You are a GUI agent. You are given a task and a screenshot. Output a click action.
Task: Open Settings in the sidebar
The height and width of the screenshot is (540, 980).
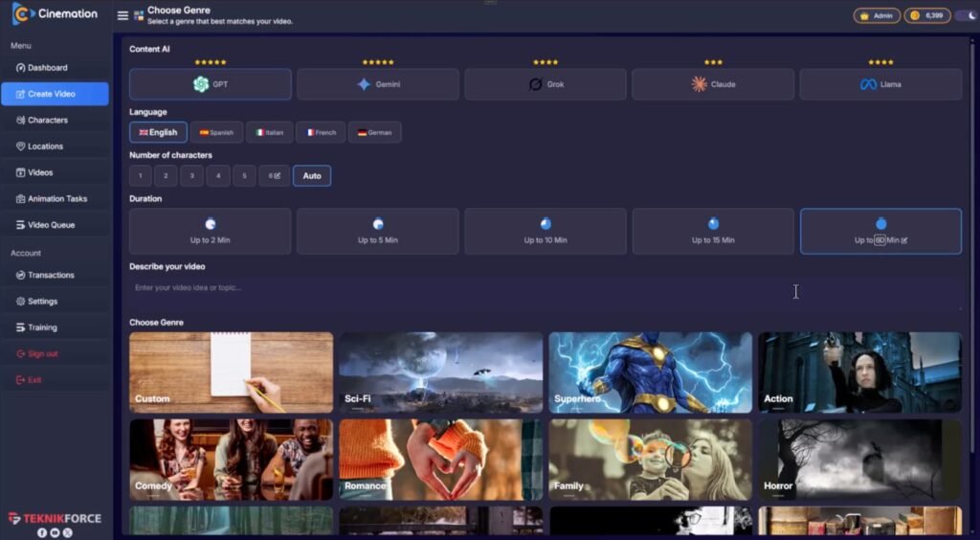55,302
